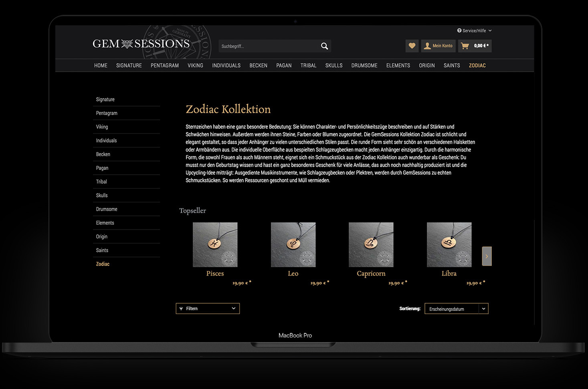Click the GemSessions logo
This screenshot has height=389, width=588.
[141, 43]
